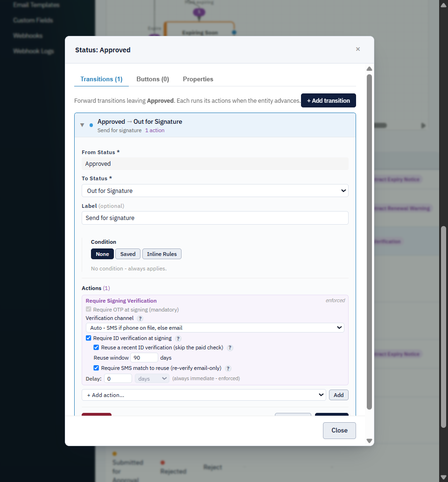
Task: Open the Verification channel dropdown
Action: (215, 328)
